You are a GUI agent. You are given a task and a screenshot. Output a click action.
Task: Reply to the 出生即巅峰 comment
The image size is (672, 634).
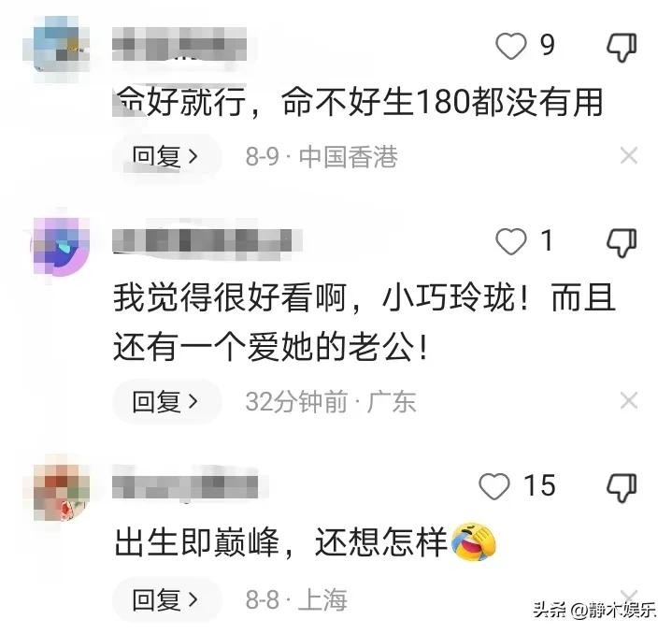point(166,599)
